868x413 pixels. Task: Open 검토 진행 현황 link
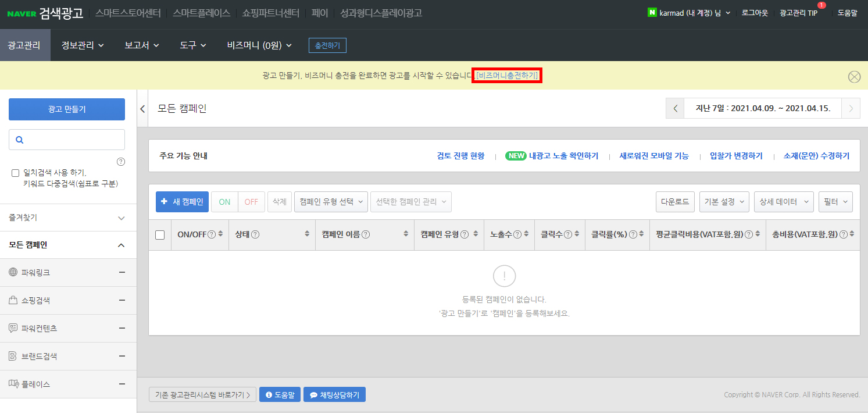point(460,156)
